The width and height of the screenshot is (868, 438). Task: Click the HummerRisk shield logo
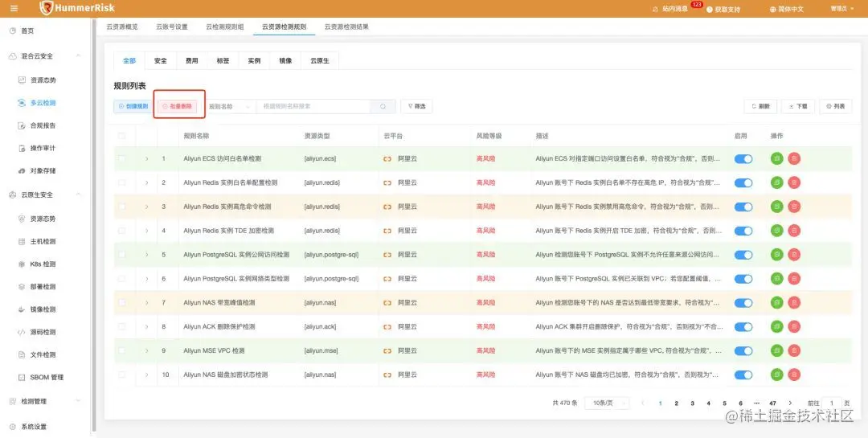coord(47,8)
